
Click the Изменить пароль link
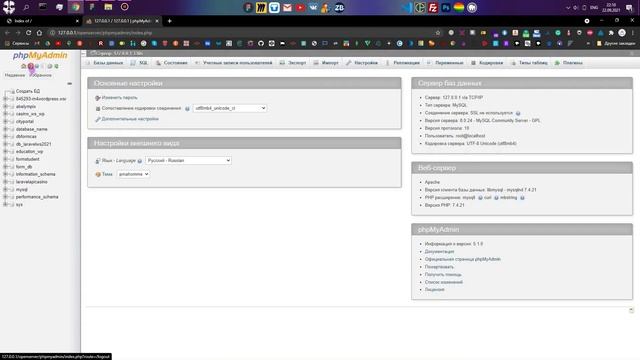pos(119,98)
